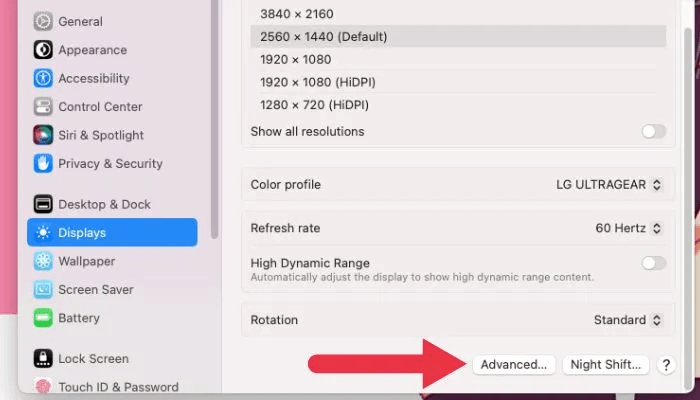Open Accessibility via its sidebar icon
Viewport: 700px width, 400px height.
coord(43,78)
